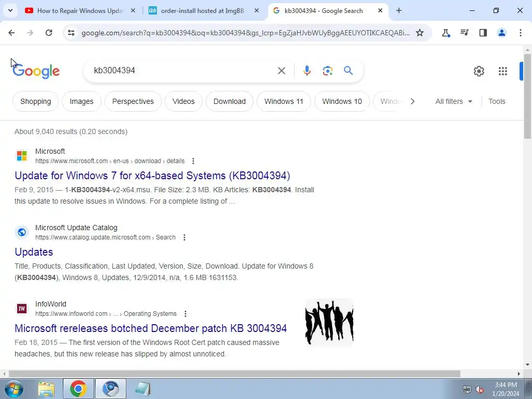Clear the search box with X icon

281,71
